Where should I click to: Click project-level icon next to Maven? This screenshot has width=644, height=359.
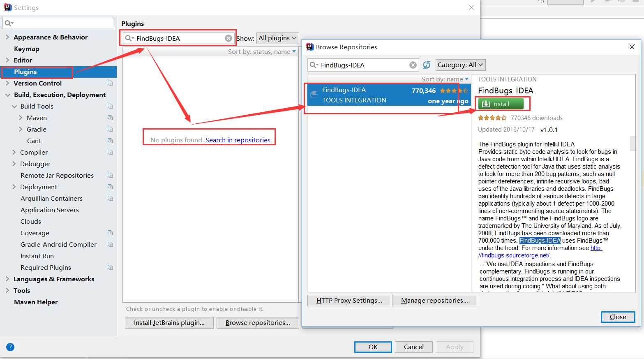[x=110, y=118]
